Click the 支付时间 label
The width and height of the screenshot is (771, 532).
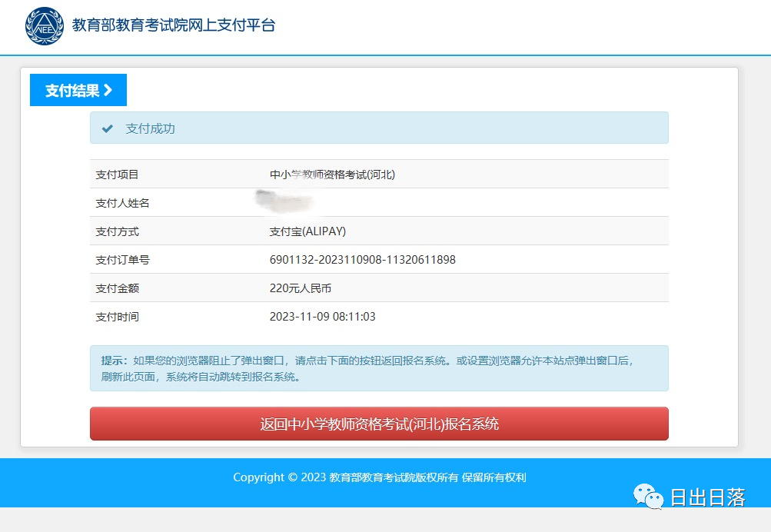pyautogui.click(x=117, y=318)
